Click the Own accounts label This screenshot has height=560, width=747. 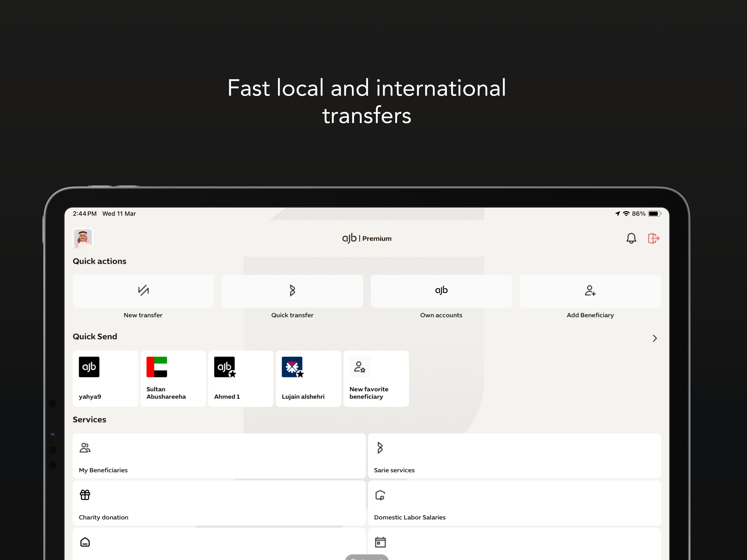click(x=441, y=315)
